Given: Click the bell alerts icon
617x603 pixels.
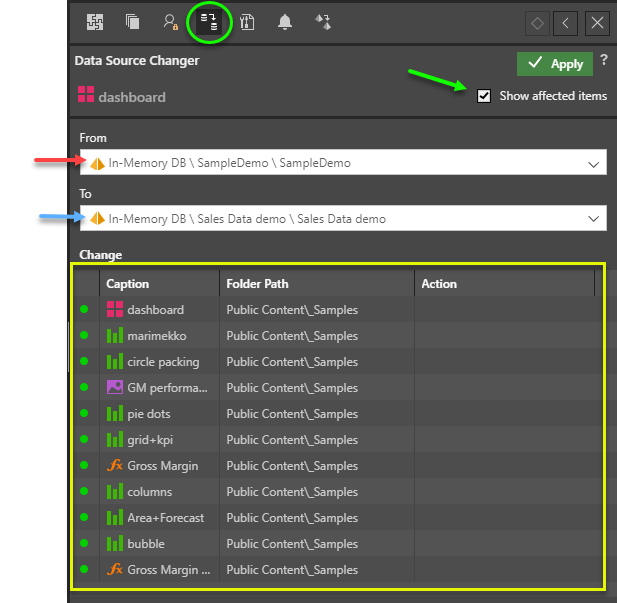Looking at the screenshot, I should coord(285,22).
